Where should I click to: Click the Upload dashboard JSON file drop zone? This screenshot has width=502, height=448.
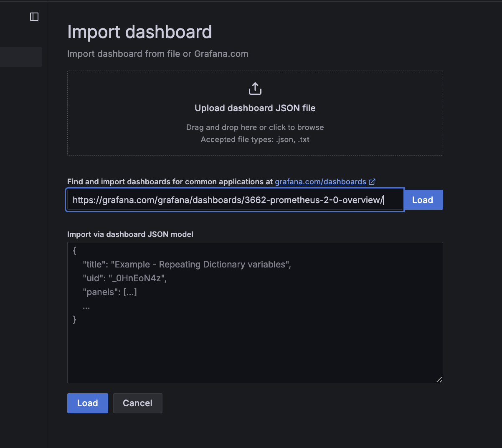click(255, 113)
